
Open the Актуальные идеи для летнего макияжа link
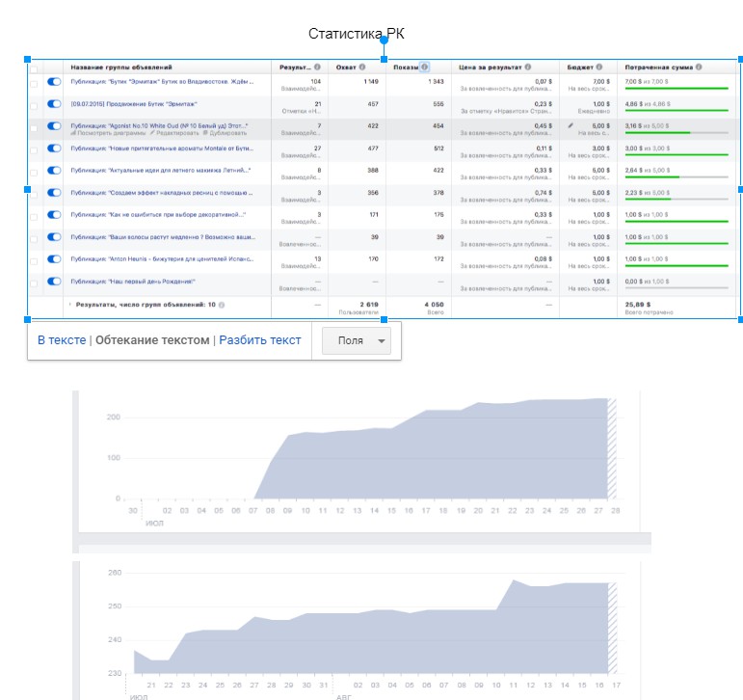pyautogui.click(x=161, y=171)
